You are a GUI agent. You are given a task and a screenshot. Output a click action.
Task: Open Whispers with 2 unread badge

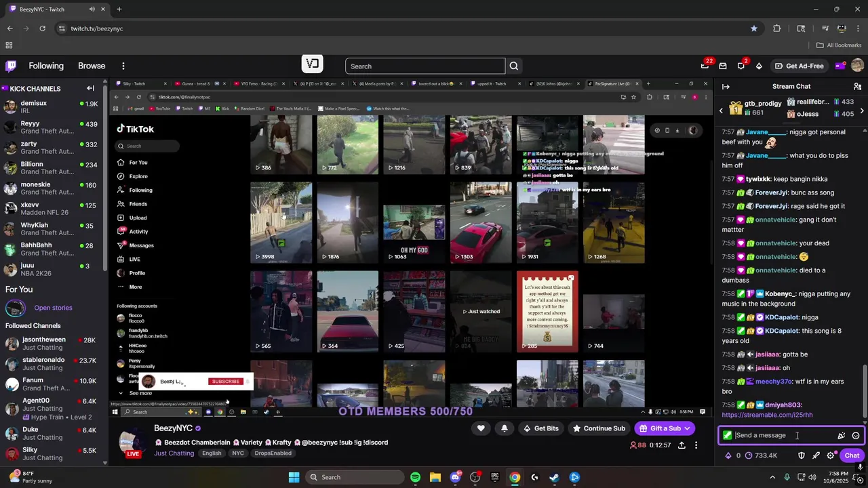point(741,66)
